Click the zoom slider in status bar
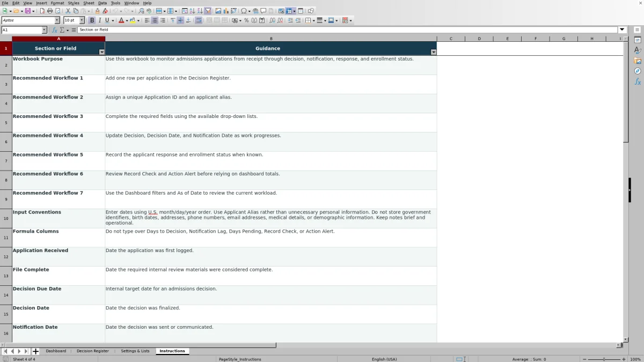Screen dimensions: 644x362 tap(604, 359)
